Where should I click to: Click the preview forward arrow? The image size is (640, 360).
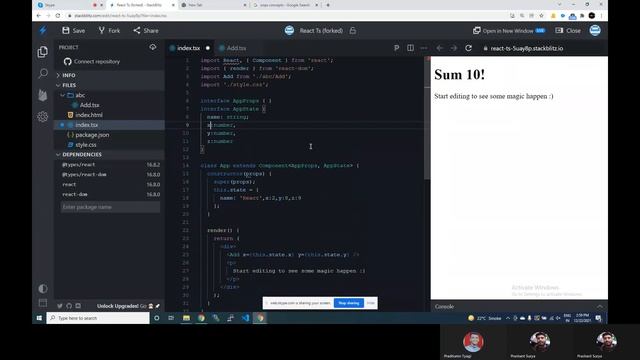pos(454,48)
